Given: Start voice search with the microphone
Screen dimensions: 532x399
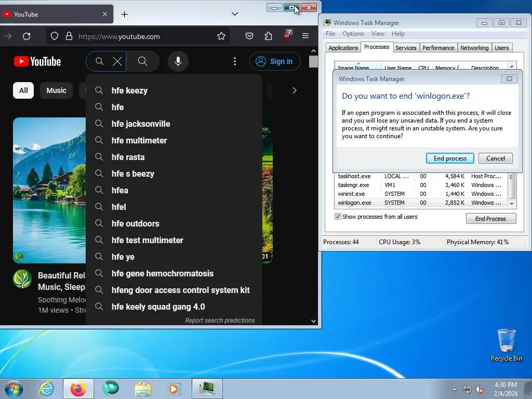Looking at the screenshot, I should pos(178,61).
